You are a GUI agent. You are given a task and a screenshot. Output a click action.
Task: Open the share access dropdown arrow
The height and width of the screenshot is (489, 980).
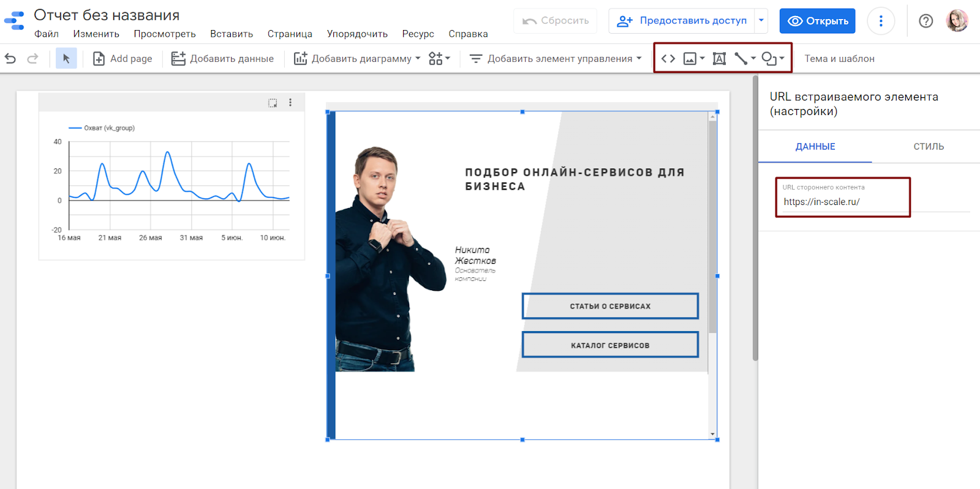click(761, 21)
